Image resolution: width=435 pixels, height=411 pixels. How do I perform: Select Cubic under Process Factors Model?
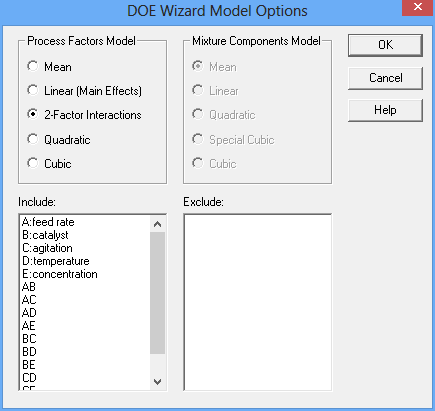(49, 163)
